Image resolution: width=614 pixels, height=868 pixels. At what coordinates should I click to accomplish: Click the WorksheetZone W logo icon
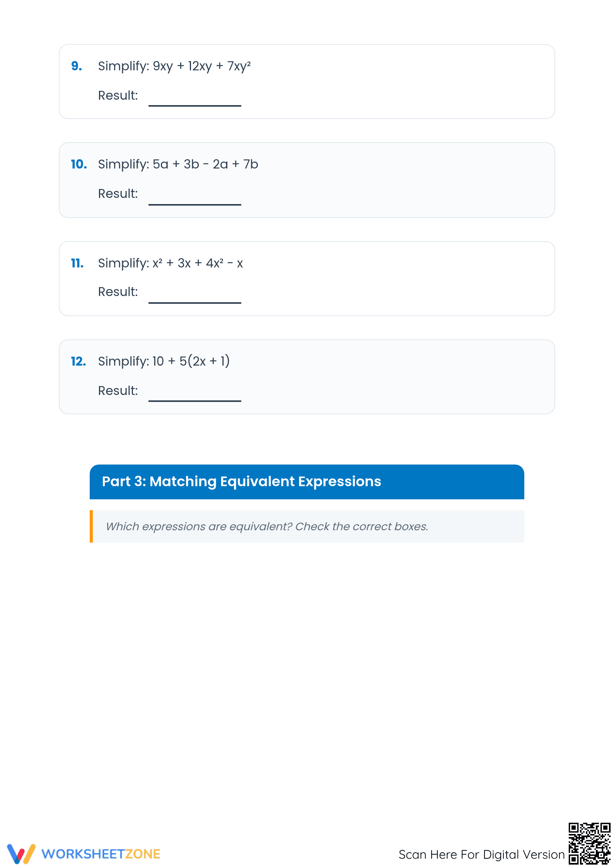coord(21,854)
